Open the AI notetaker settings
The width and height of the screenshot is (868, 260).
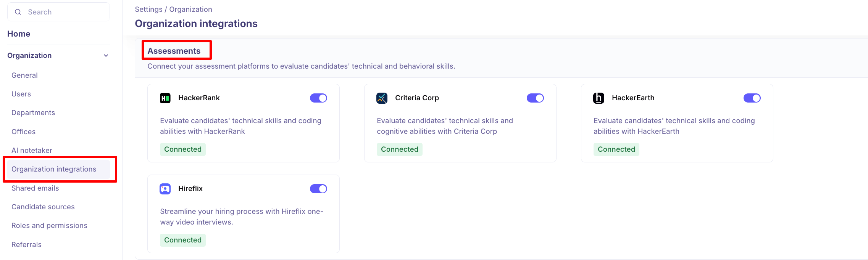(x=32, y=151)
